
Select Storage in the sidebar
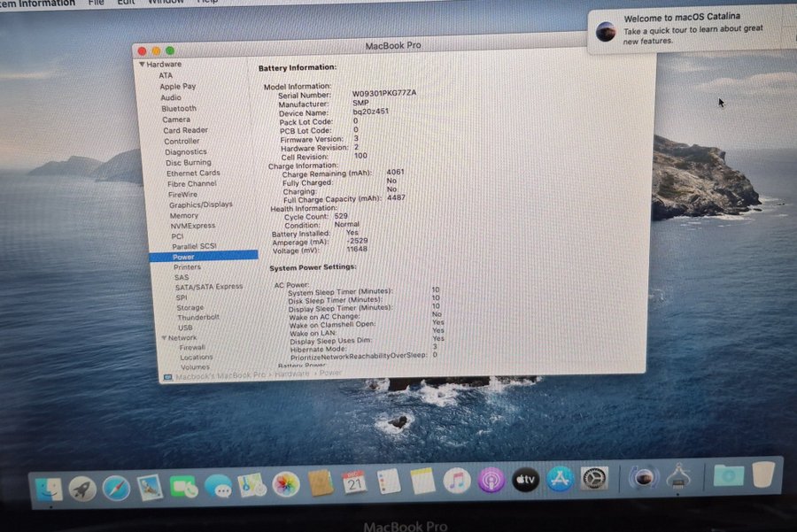pos(190,308)
